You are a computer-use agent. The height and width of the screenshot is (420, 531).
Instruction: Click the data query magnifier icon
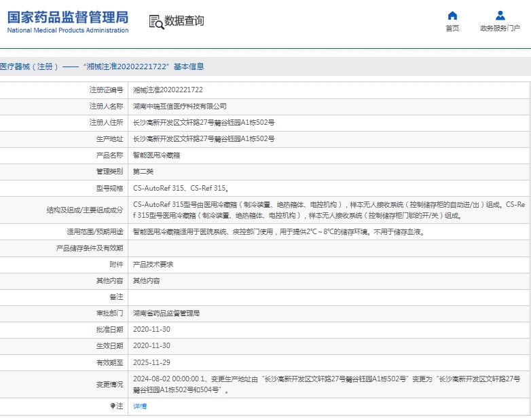tap(156, 22)
